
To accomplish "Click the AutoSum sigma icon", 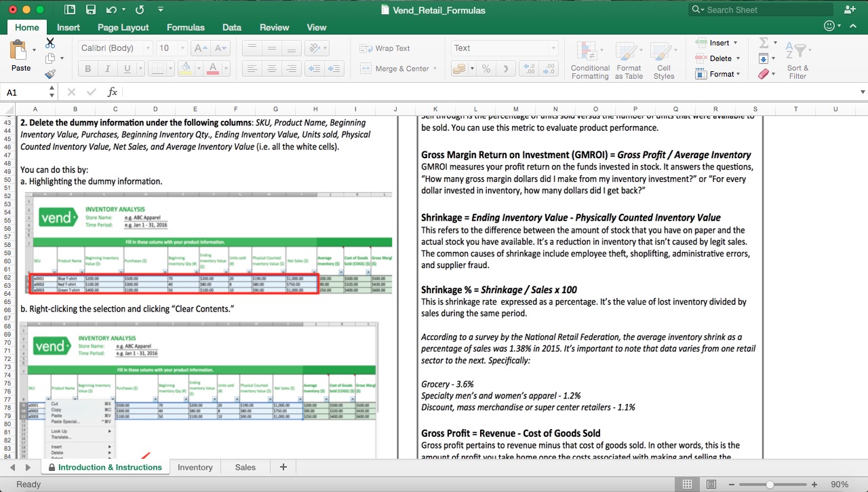I will 765,44.
